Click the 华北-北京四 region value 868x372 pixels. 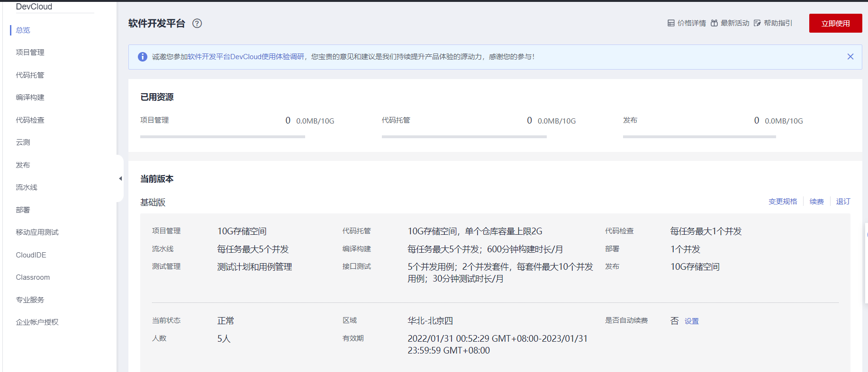coord(430,321)
